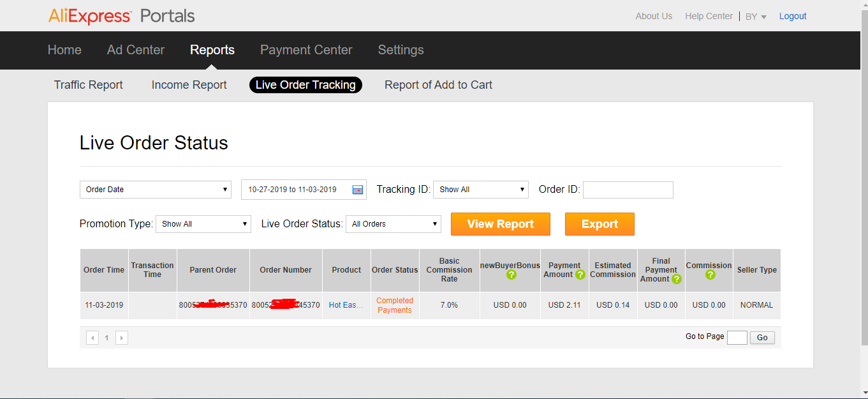Switch to the Income Report tab
This screenshot has height=399, width=868.
[x=189, y=85]
